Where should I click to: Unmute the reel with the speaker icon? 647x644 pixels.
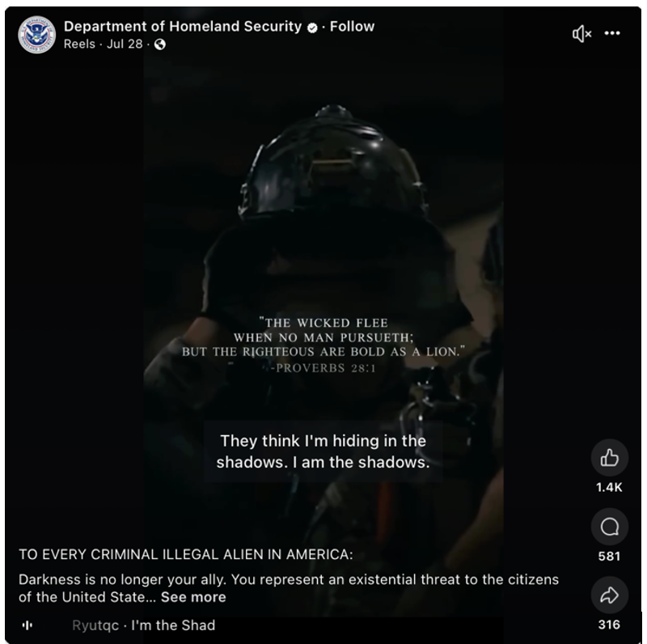point(581,33)
